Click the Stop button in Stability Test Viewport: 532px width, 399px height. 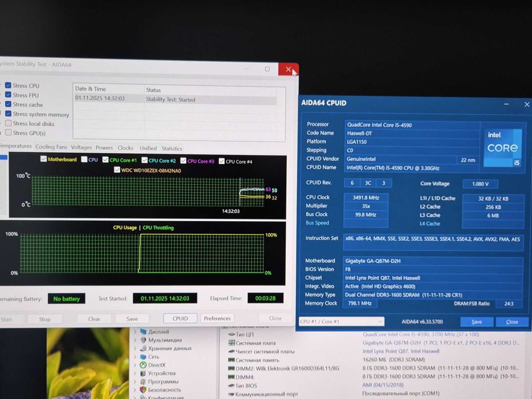click(45, 319)
